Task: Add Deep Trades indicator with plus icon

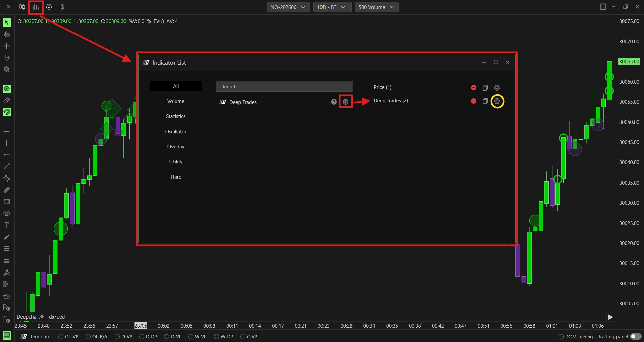Action: (x=346, y=102)
